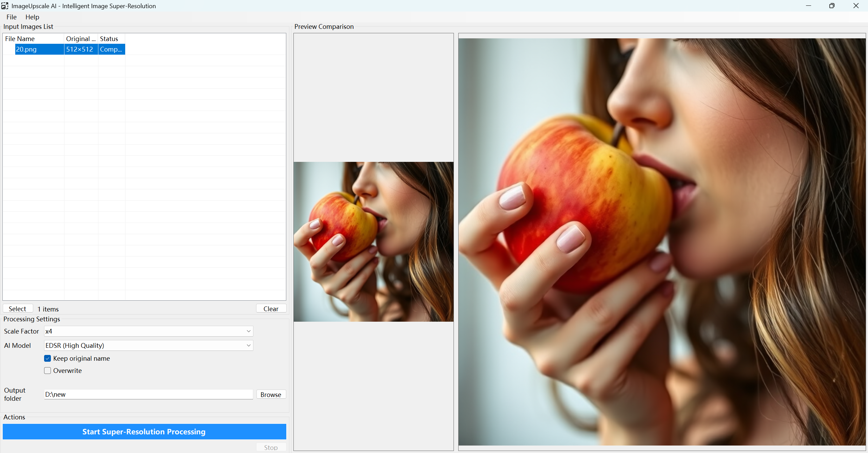
Task: Clear the input images list
Action: (x=271, y=308)
